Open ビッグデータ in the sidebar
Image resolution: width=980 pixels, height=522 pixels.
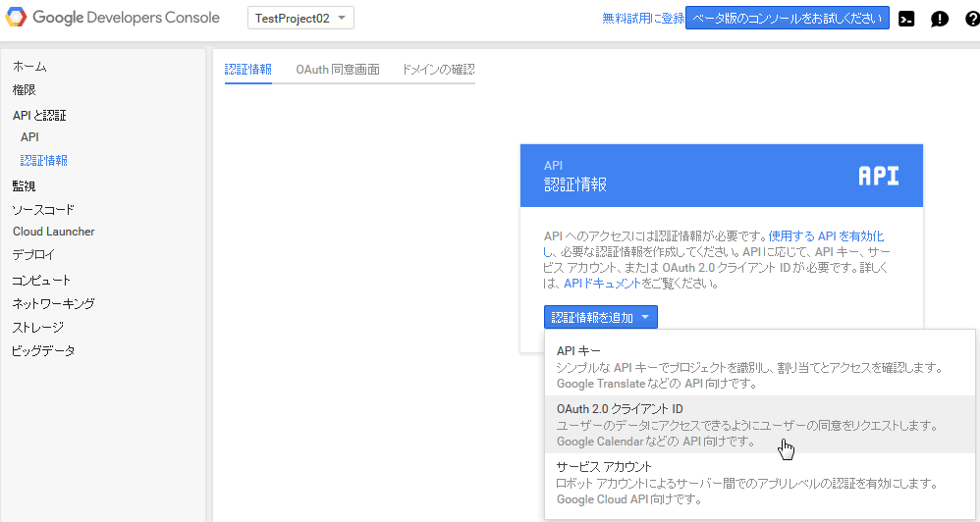43,351
